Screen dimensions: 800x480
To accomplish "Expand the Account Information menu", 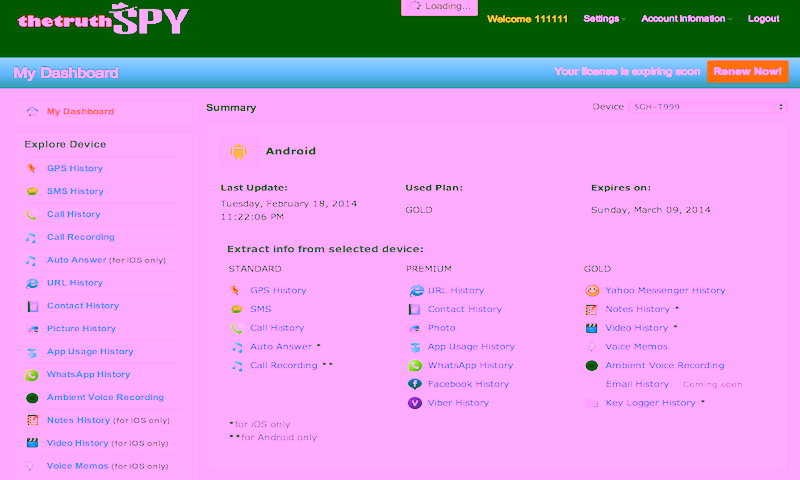I will 686,19.
